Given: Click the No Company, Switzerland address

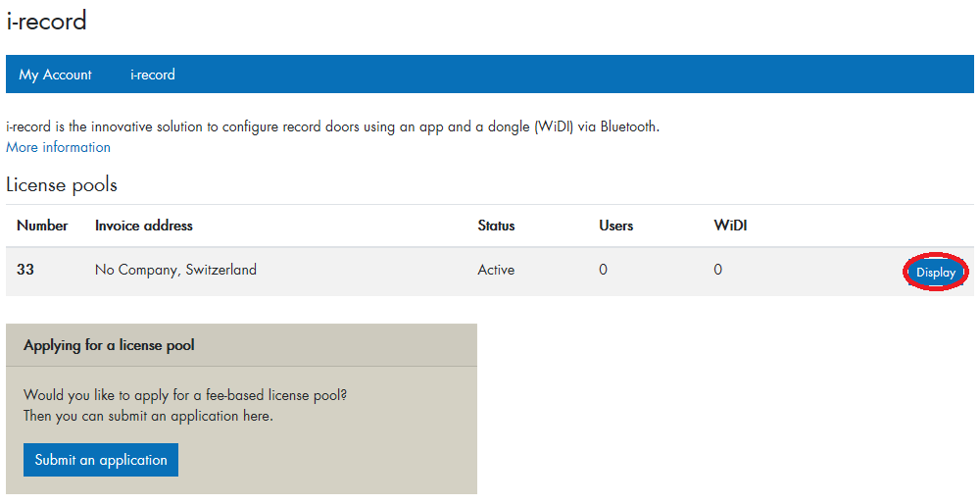Looking at the screenshot, I should 175,270.
